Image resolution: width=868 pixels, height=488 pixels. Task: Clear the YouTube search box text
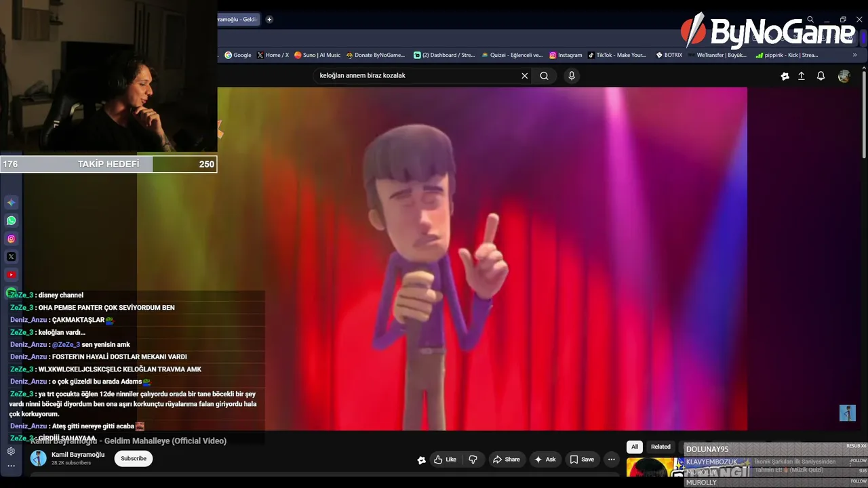[x=524, y=76]
